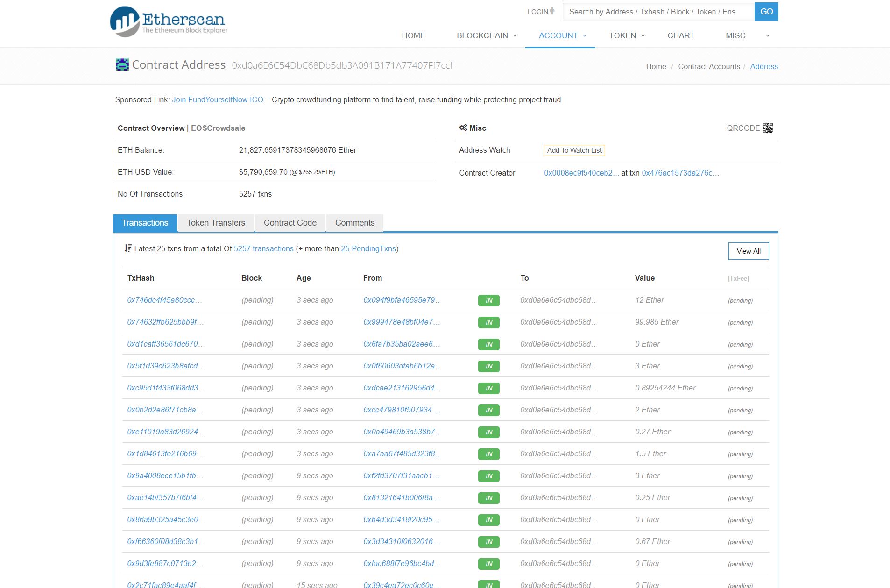Click Home in the breadcrumb

coord(656,66)
